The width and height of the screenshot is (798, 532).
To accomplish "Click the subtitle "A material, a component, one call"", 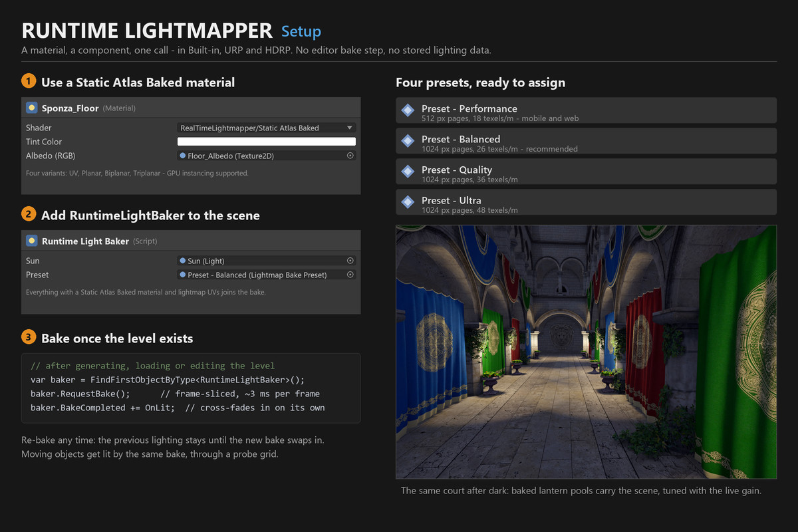I will 256,51.
